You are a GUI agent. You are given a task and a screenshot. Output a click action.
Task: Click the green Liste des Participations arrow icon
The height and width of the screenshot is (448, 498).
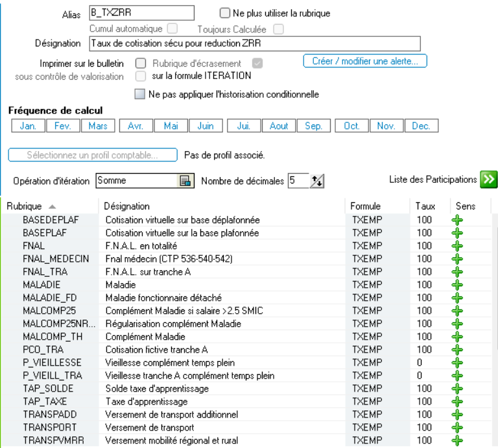pos(488,180)
